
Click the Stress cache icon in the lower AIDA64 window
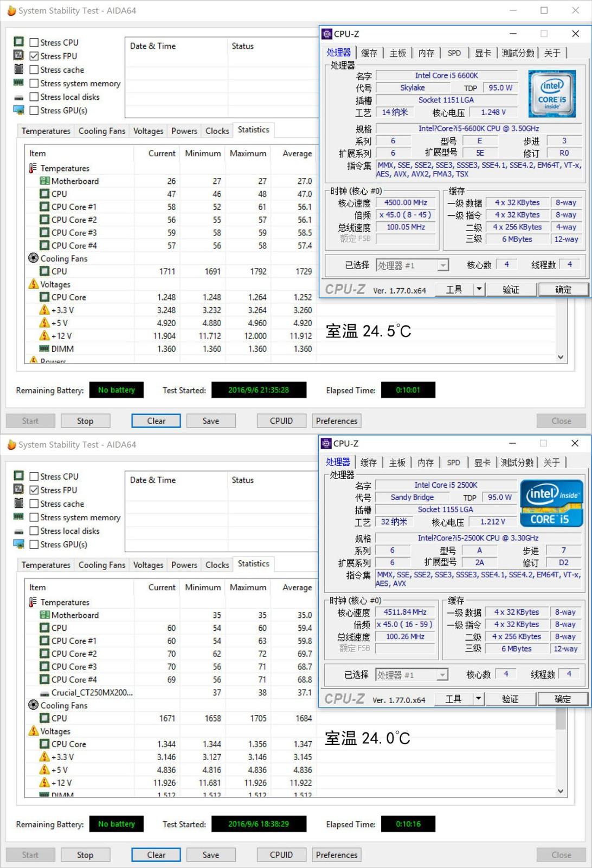18,503
